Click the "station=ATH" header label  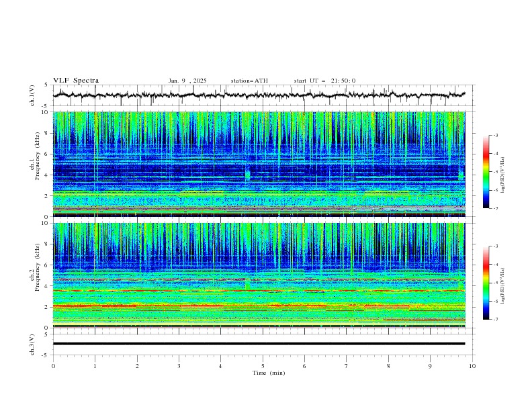pyautogui.click(x=249, y=81)
